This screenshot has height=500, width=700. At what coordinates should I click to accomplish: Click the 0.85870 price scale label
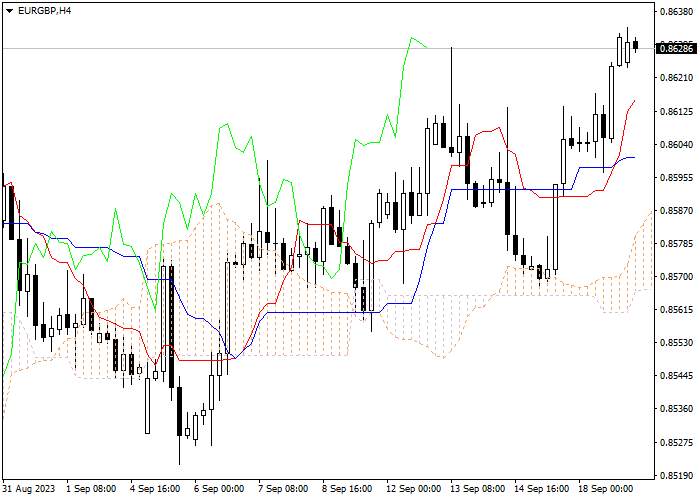pos(676,210)
